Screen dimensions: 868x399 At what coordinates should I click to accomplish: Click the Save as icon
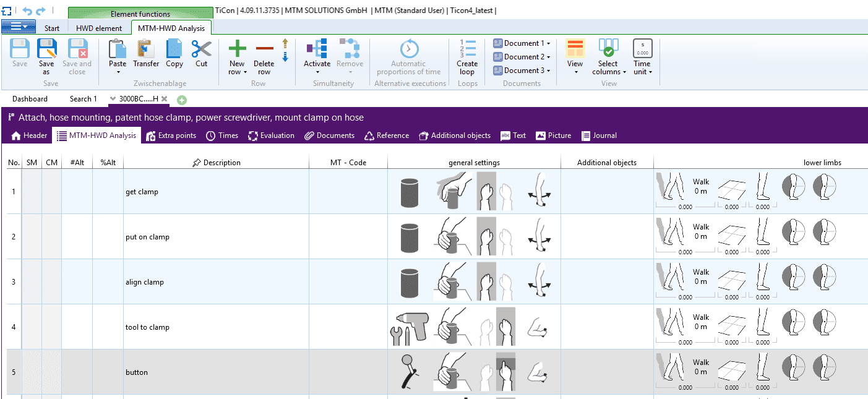click(46, 49)
